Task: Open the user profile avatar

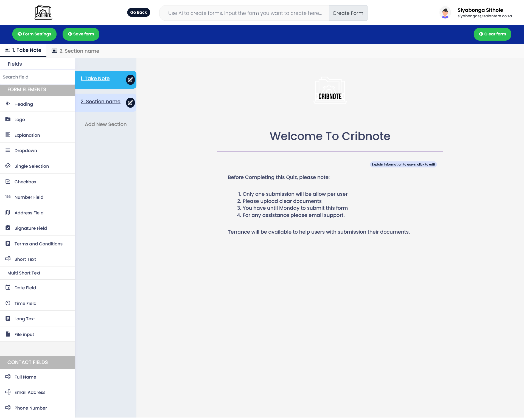Action: click(445, 12)
